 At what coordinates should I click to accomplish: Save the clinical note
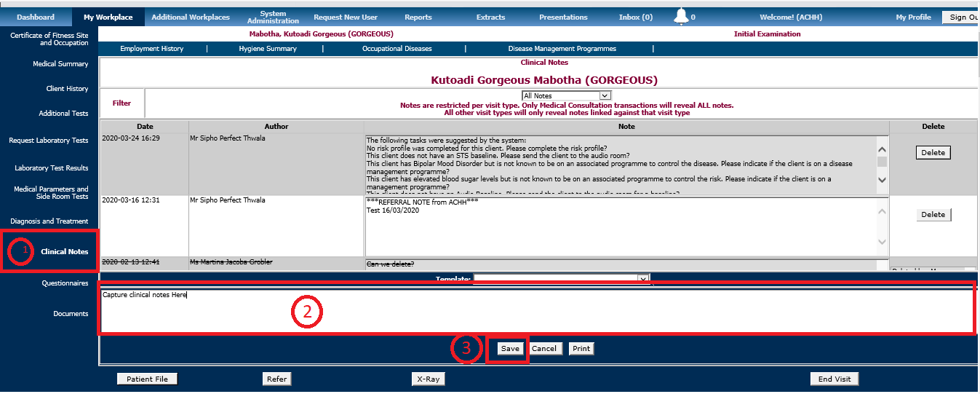pos(510,349)
